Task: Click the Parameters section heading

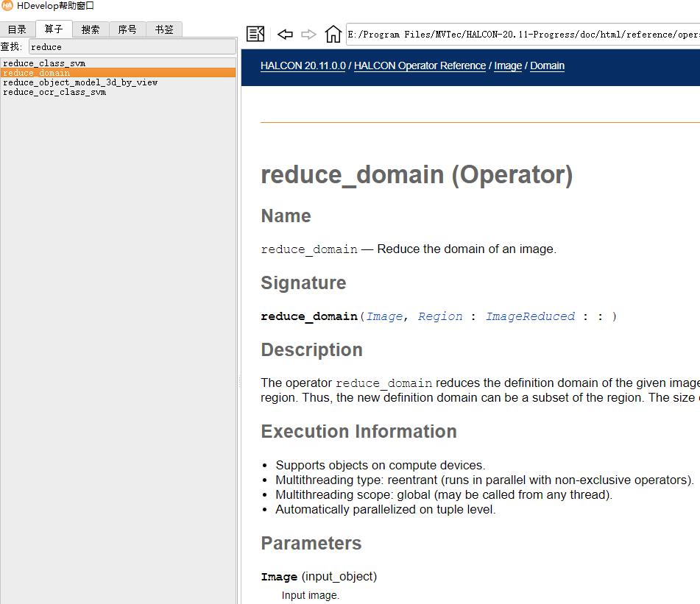Action: coord(311,544)
